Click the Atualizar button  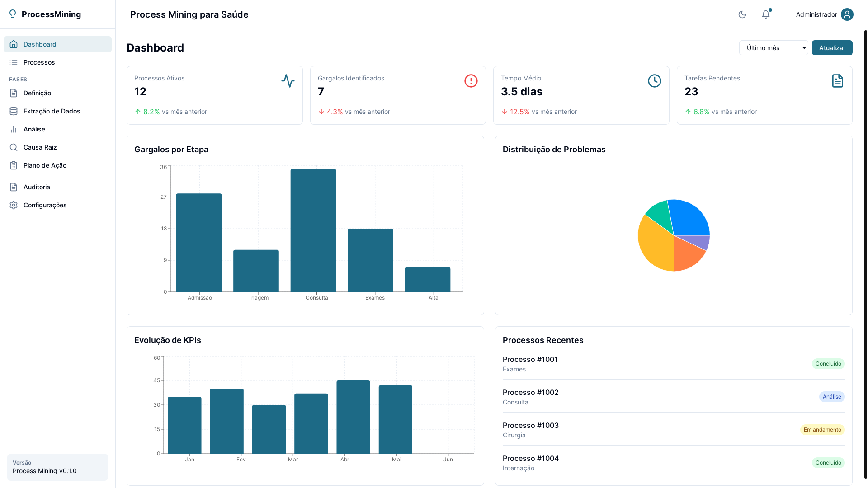click(x=832, y=48)
